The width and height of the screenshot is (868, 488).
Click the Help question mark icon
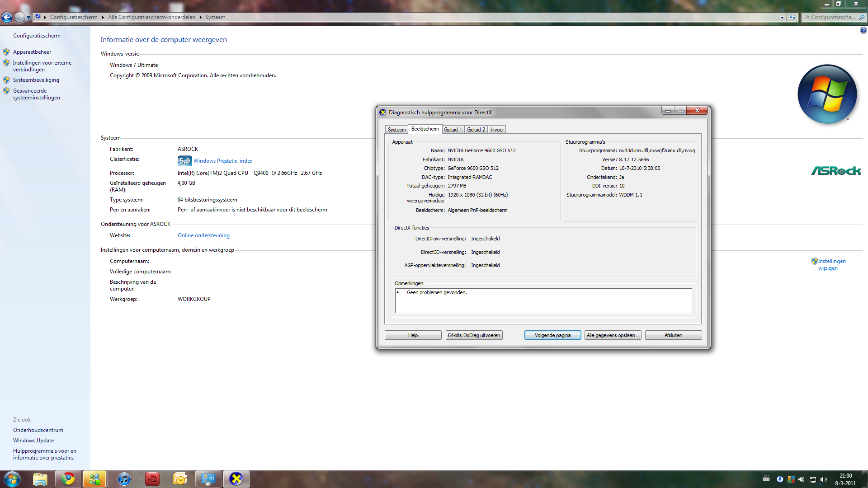pos(863,30)
